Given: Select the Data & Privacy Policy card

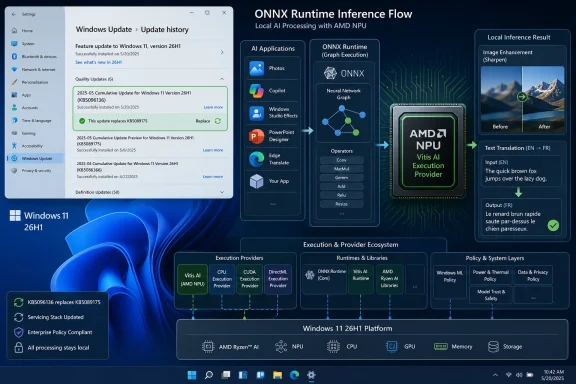Looking at the screenshot, I should 533,275.
